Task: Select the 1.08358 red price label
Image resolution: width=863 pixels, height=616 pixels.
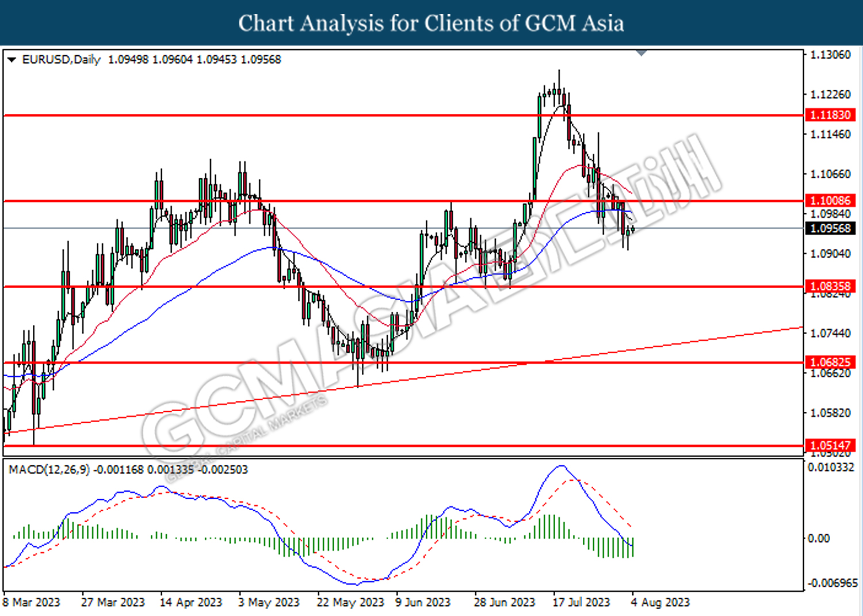Action: 830,286
